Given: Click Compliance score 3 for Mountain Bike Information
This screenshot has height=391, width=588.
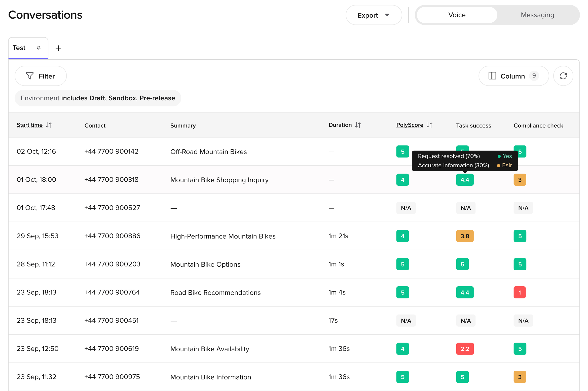Looking at the screenshot, I should click(x=520, y=377).
